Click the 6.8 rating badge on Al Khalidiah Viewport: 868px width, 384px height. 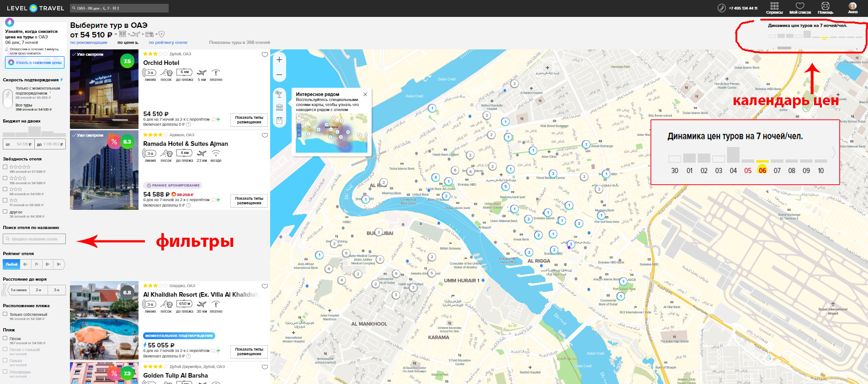pyautogui.click(x=127, y=293)
